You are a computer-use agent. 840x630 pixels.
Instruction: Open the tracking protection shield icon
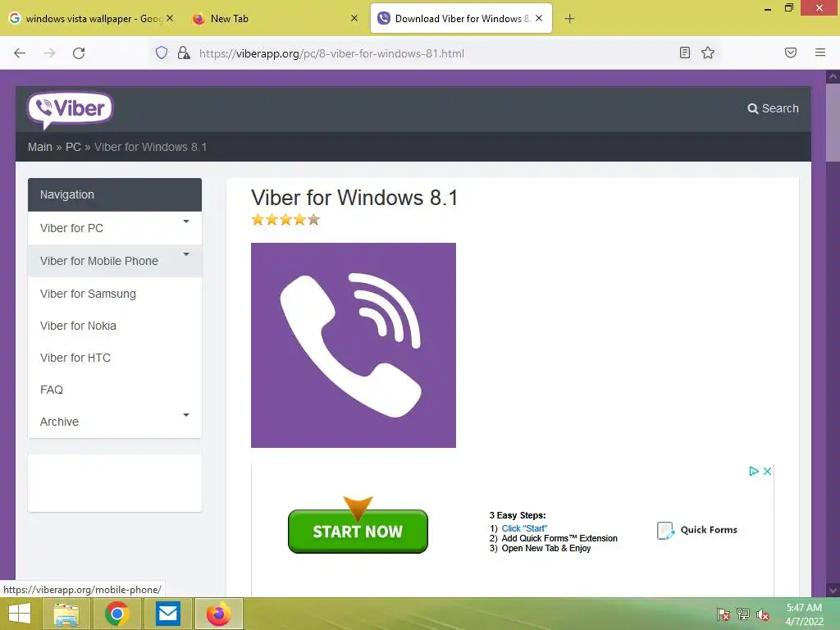162,52
